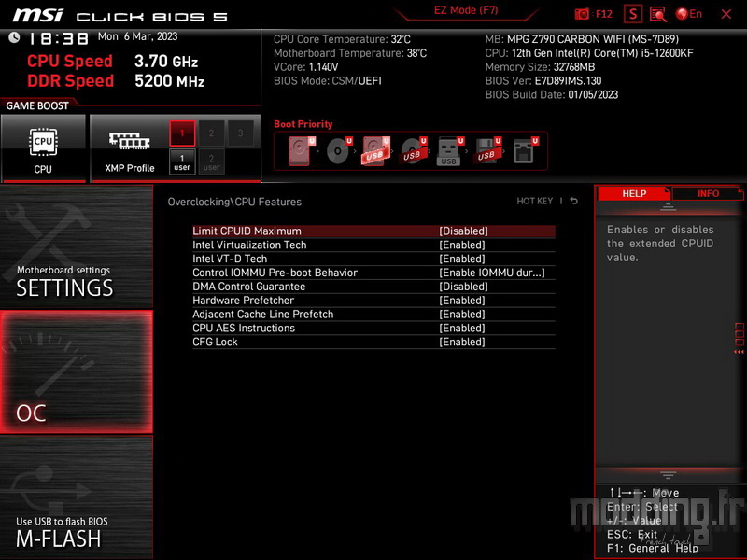Select XMP profile 2

tap(211, 133)
